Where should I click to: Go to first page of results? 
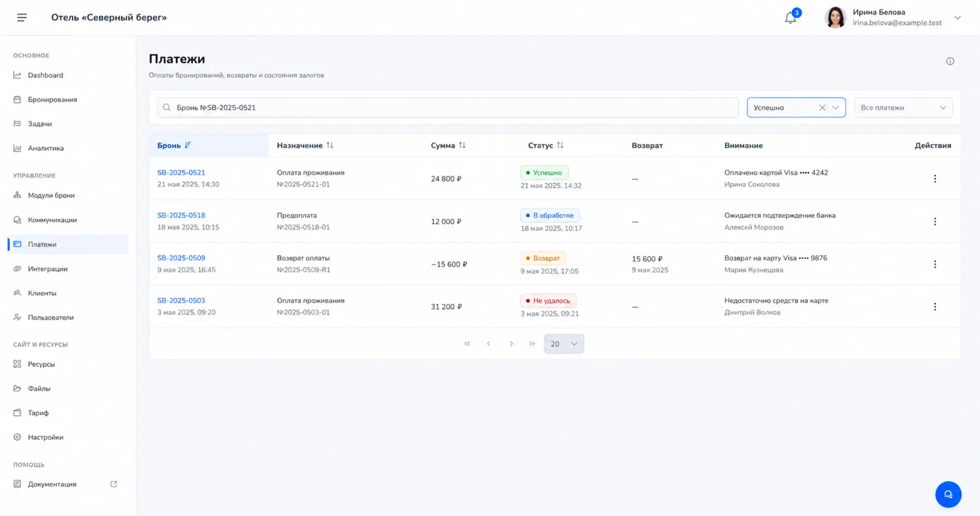click(x=467, y=344)
